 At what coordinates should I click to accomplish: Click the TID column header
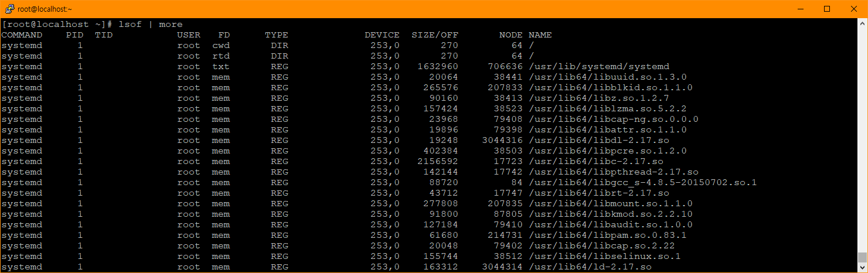[x=104, y=35]
